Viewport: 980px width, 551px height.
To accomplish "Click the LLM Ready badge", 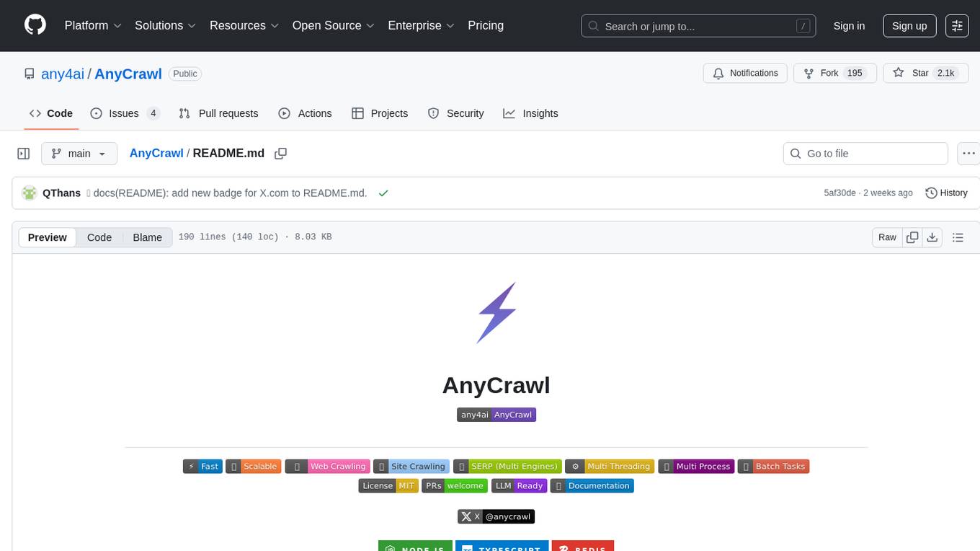I will pyautogui.click(x=519, y=486).
